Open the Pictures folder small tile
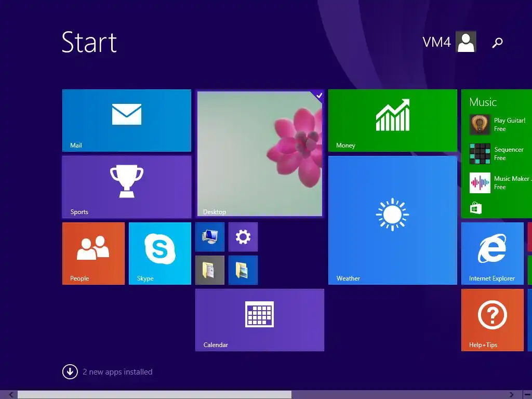 243,270
